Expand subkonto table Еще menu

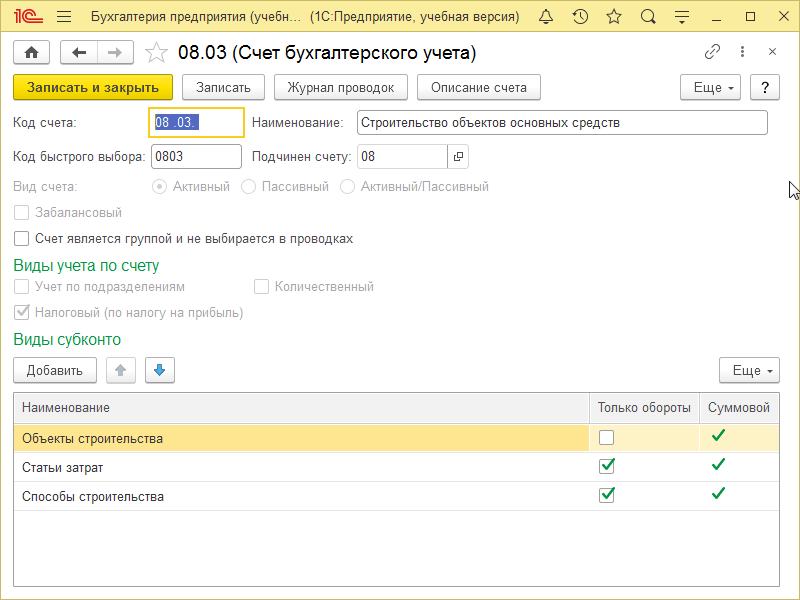click(749, 370)
